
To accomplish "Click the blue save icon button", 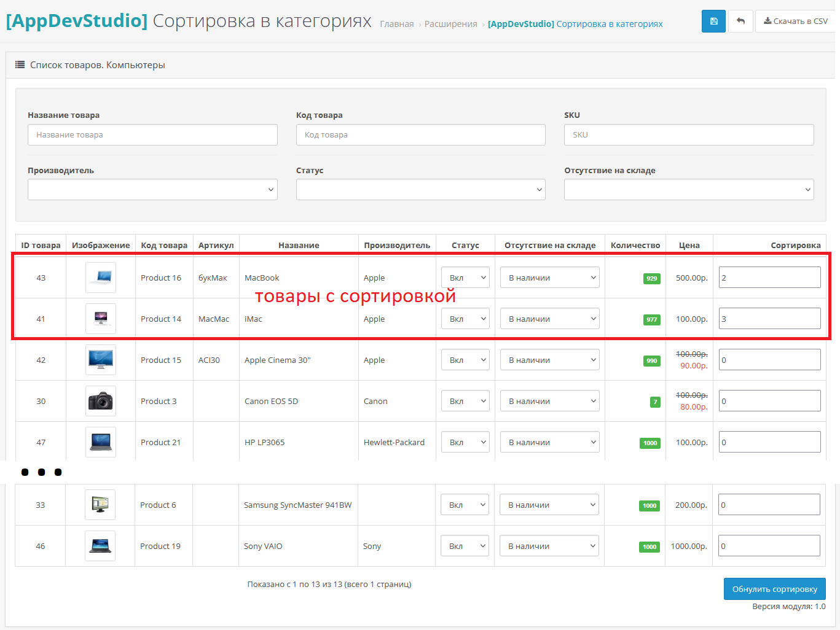I will 713,21.
